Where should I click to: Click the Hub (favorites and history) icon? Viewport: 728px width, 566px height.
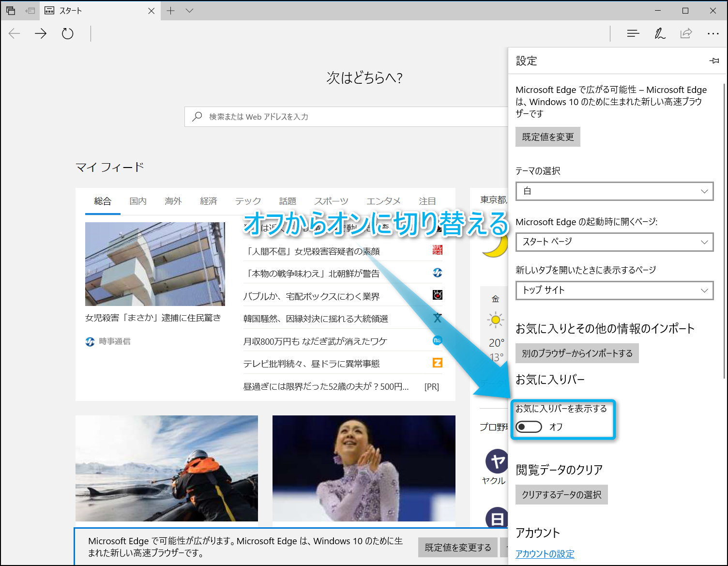[633, 33]
